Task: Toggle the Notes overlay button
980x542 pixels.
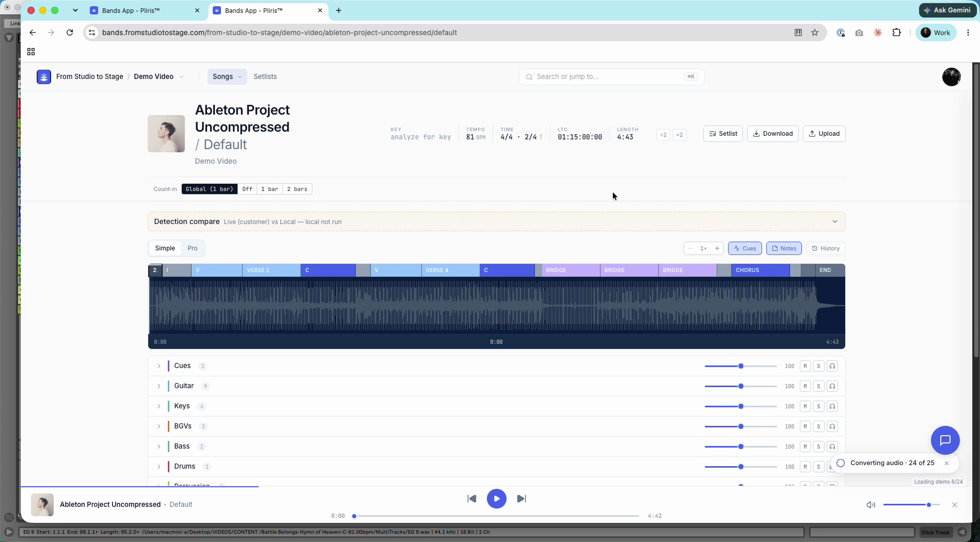Action: click(784, 248)
